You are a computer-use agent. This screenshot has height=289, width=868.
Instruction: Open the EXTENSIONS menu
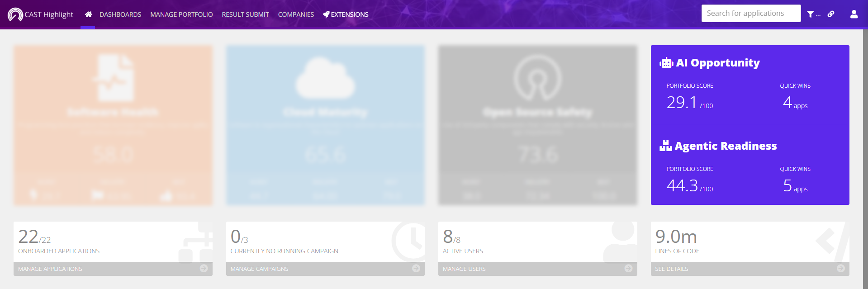[x=346, y=14]
